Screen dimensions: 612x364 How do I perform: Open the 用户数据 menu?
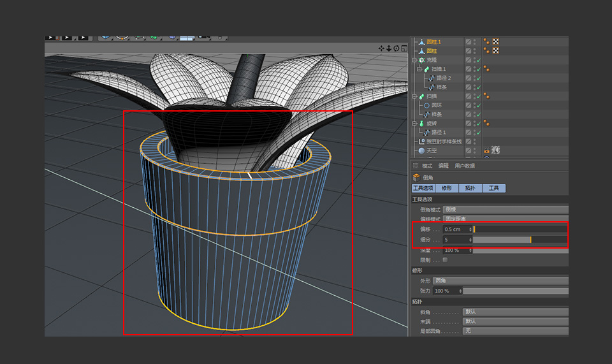pyautogui.click(x=464, y=166)
